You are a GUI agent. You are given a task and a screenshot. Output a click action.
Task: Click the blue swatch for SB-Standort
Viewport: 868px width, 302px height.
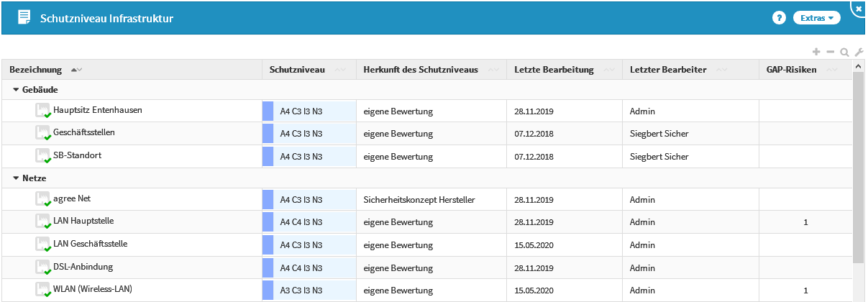tap(268, 156)
